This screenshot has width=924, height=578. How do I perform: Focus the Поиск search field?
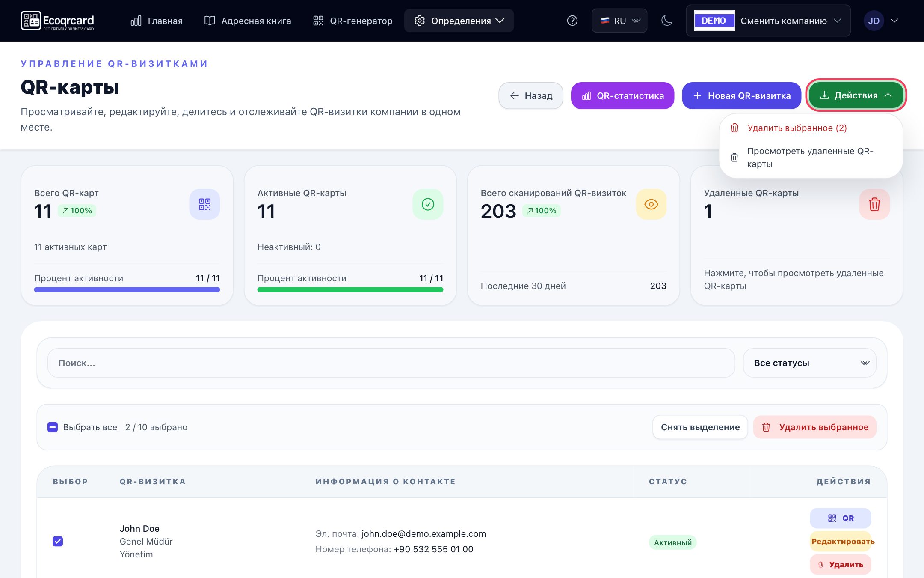coord(391,363)
